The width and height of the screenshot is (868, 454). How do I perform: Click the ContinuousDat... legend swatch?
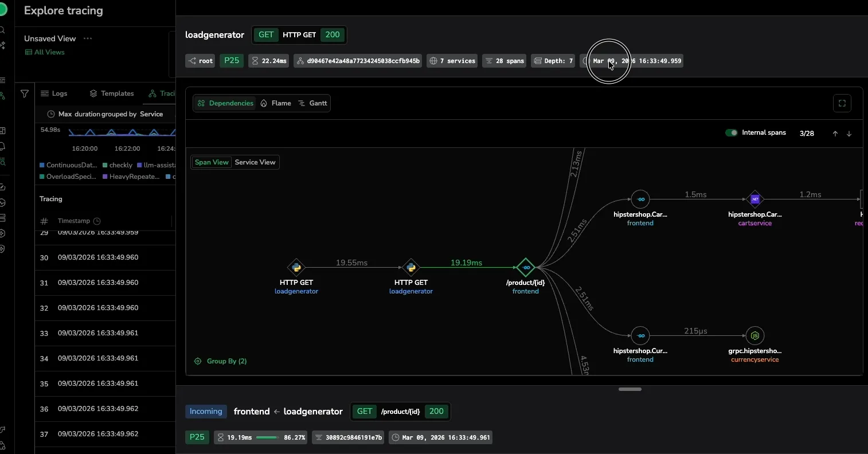pyautogui.click(x=42, y=165)
